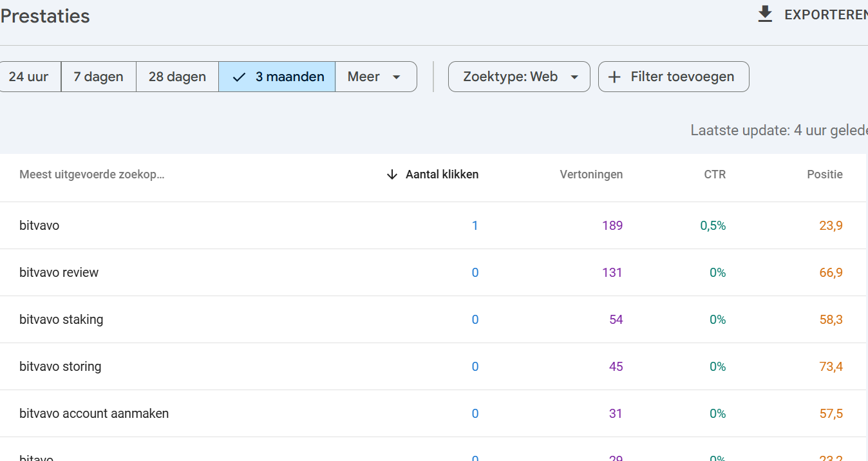Select the 'bitvavo' query row
The width and height of the screenshot is (868, 461).
tap(433, 225)
